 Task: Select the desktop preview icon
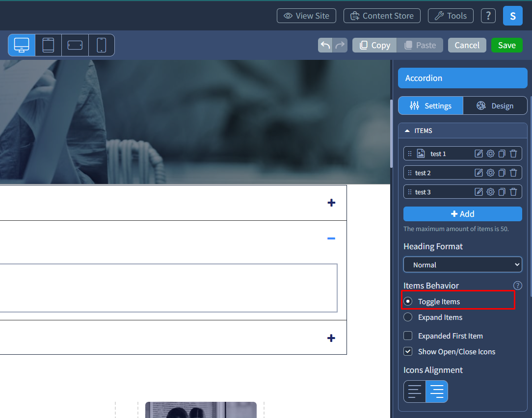coord(21,45)
